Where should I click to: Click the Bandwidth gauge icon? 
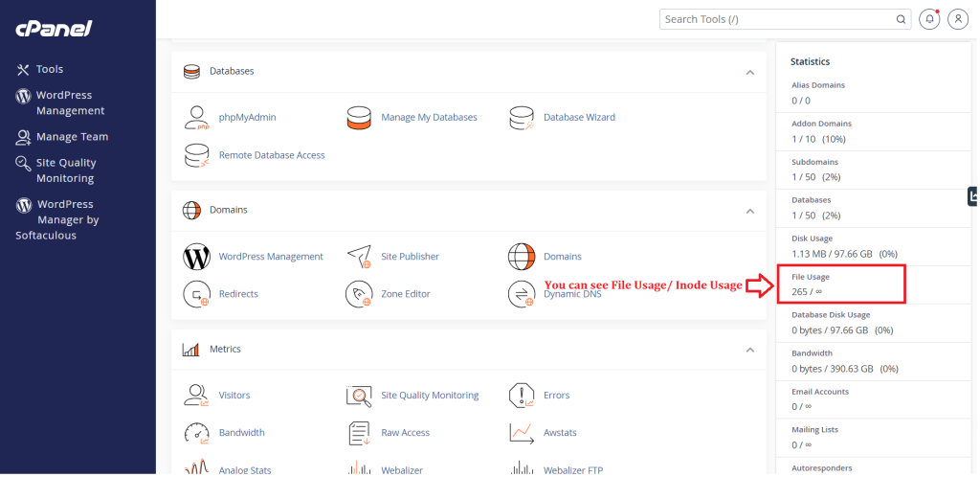pyautogui.click(x=197, y=433)
